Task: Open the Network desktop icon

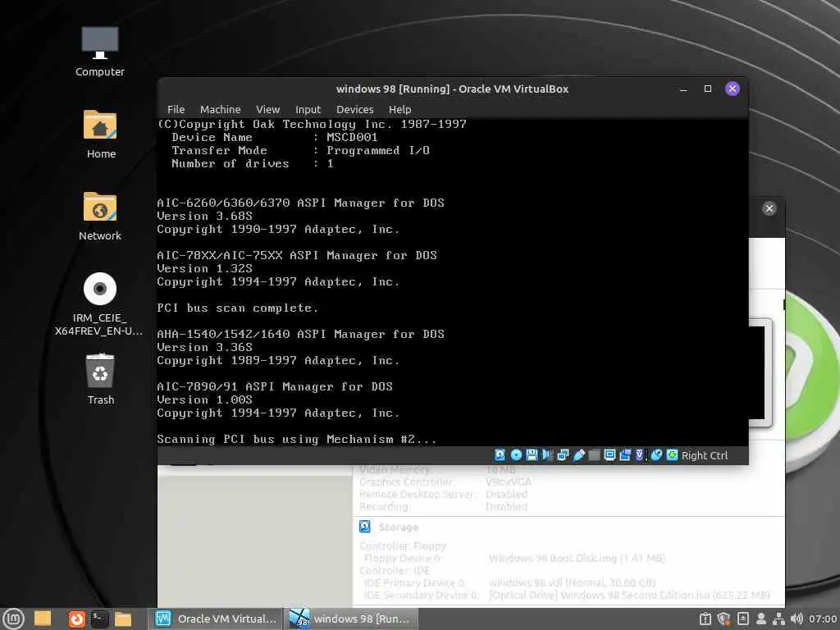Action: [99, 216]
